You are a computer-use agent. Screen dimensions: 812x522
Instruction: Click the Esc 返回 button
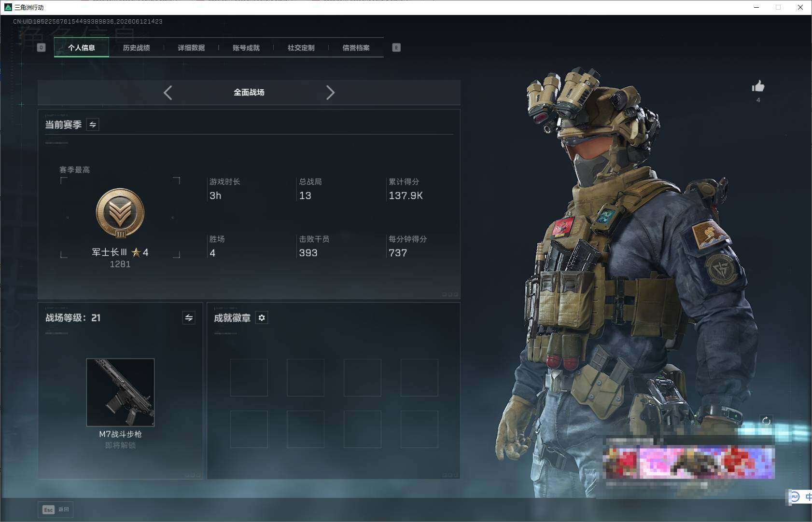56,509
